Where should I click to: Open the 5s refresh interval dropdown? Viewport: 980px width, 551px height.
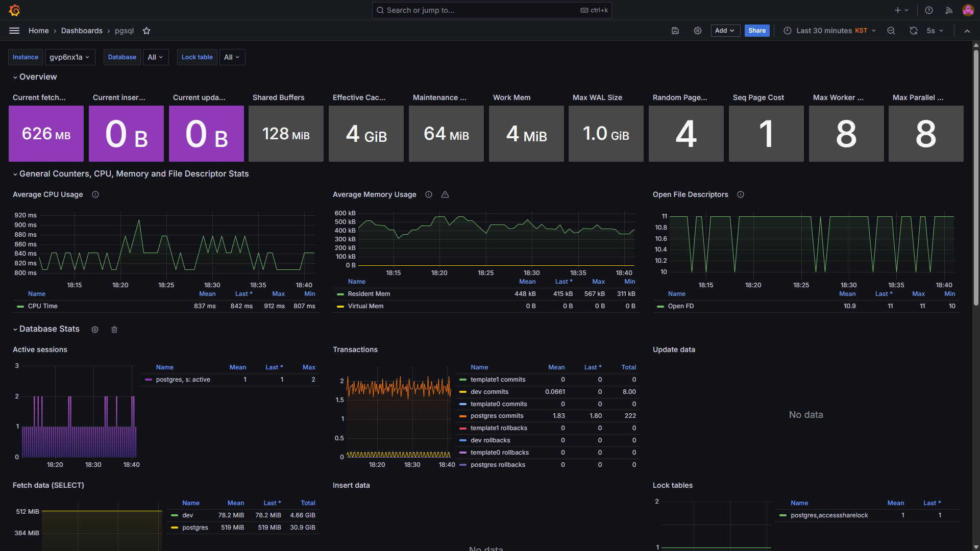point(935,31)
